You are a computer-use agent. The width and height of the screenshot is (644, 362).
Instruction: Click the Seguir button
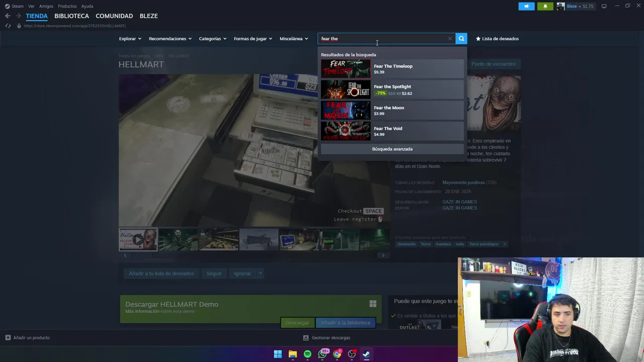[214, 274]
